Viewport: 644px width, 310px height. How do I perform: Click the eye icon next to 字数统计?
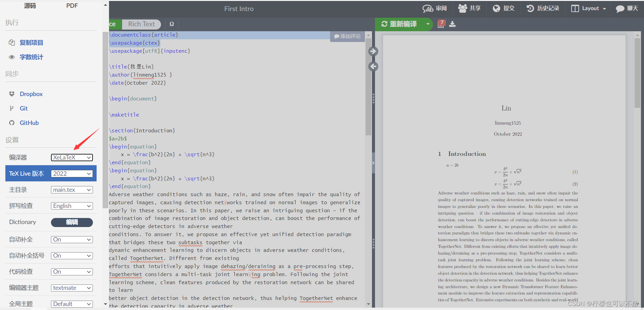(x=12, y=57)
